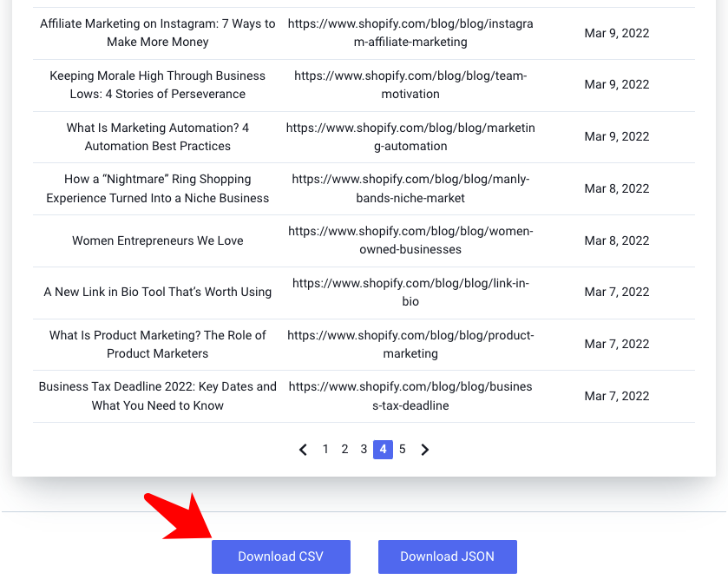The width and height of the screenshot is (728, 586).
Task: Click the link-in-bio blog URL
Action: coord(410,293)
